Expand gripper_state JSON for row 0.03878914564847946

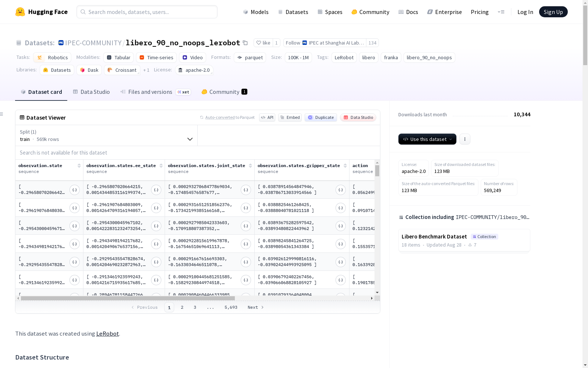[341, 190]
